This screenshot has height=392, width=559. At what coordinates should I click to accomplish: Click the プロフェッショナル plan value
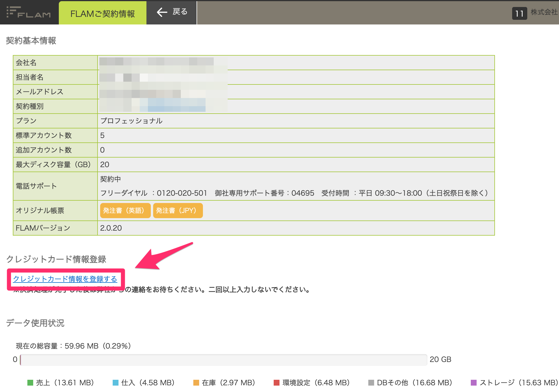[x=131, y=121]
